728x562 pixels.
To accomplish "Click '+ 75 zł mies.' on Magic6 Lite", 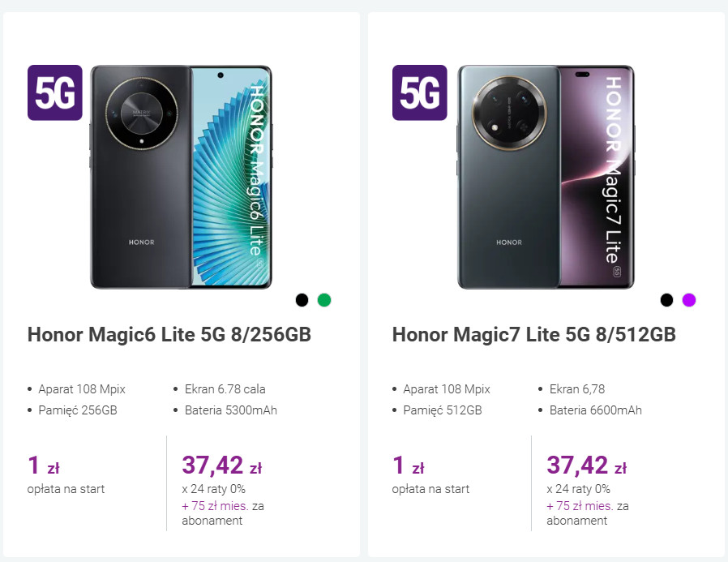I will pyautogui.click(x=215, y=506).
